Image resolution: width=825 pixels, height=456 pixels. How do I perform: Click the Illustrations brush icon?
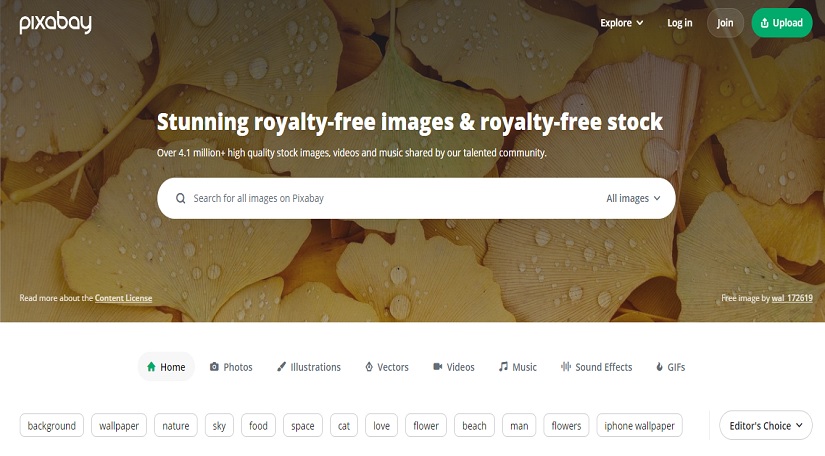[x=281, y=367]
